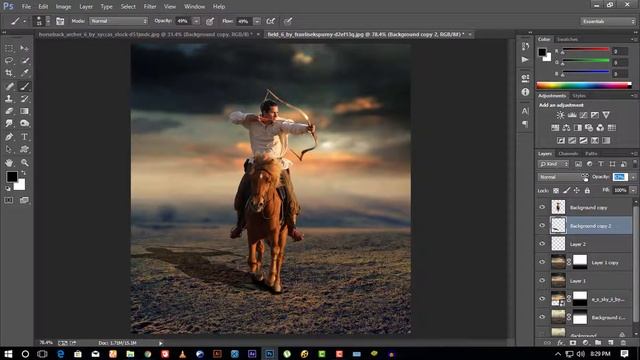This screenshot has height=360, width=640.
Task: Add a Levels adjustment
Action: tap(572, 115)
